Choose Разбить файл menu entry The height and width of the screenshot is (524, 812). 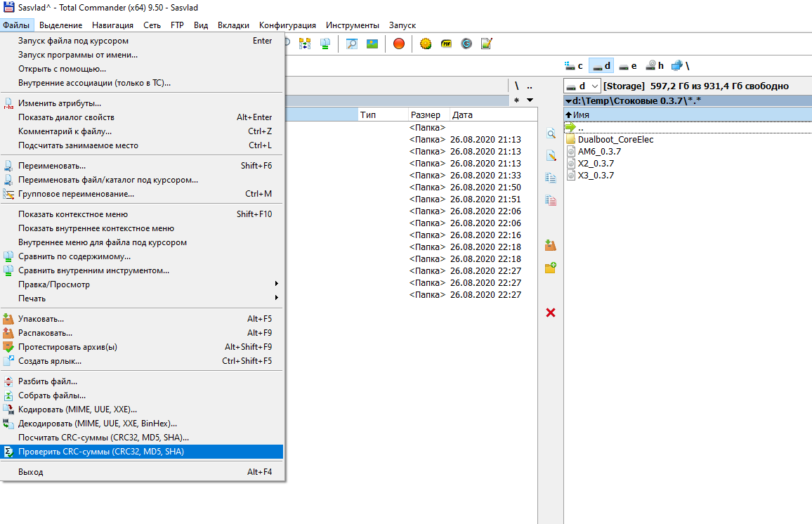point(142,381)
